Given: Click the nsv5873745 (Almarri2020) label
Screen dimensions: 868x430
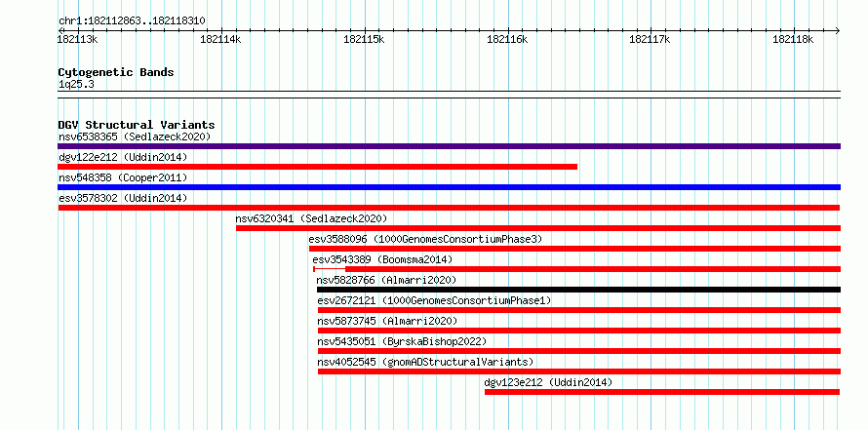Looking at the screenshot, I should [387, 321].
